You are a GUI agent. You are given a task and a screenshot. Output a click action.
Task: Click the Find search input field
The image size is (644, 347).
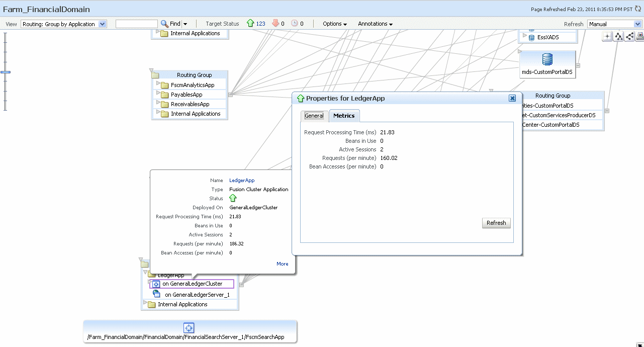pos(137,24)
